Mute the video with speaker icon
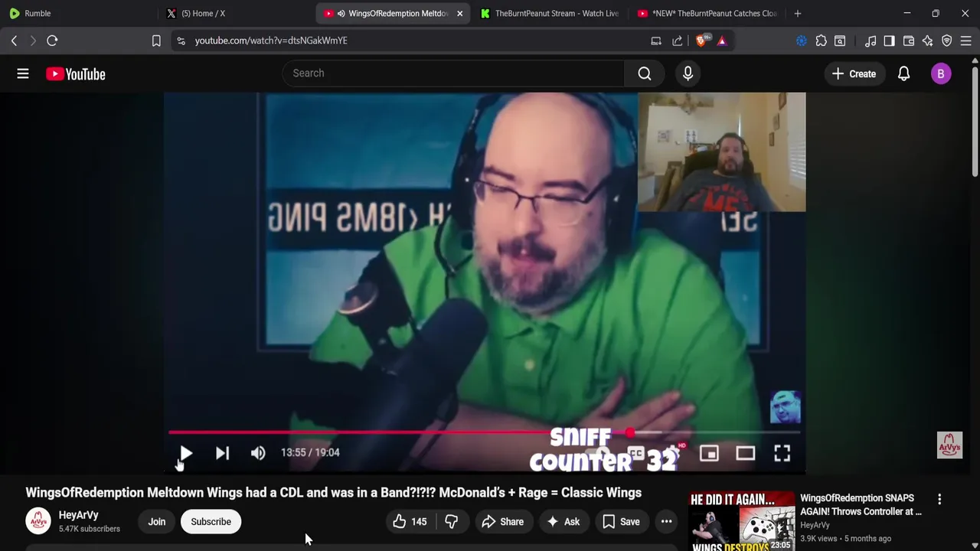This screenshot has height=551, width=980. tap(258, 453)
